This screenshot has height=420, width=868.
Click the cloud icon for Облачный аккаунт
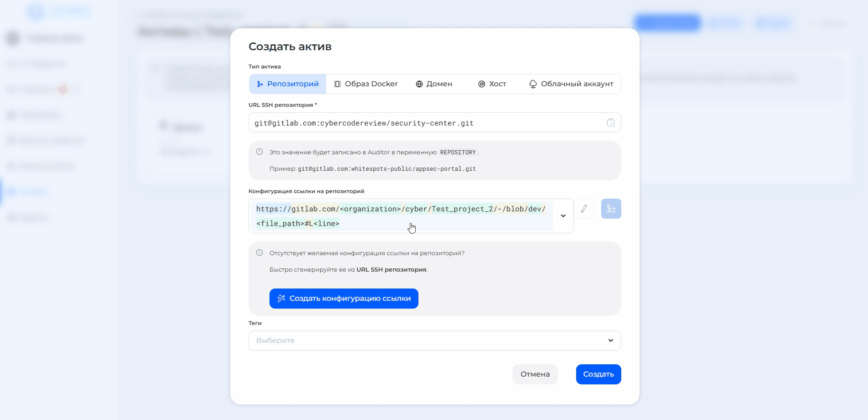(533, 84)
